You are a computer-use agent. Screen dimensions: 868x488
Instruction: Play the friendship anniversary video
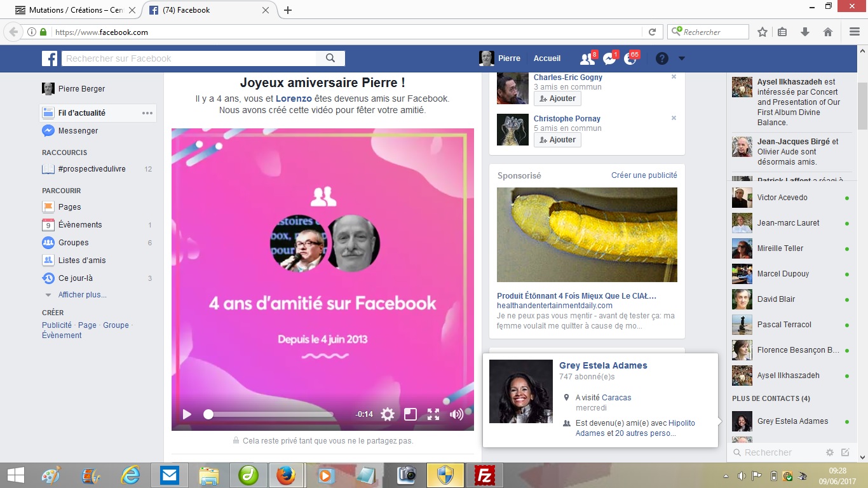coord(187,414)
